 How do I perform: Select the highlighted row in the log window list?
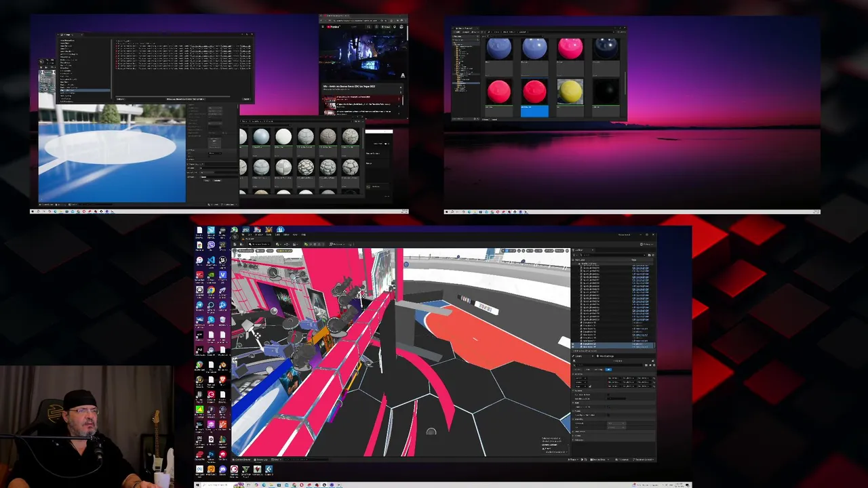[85, 90]
